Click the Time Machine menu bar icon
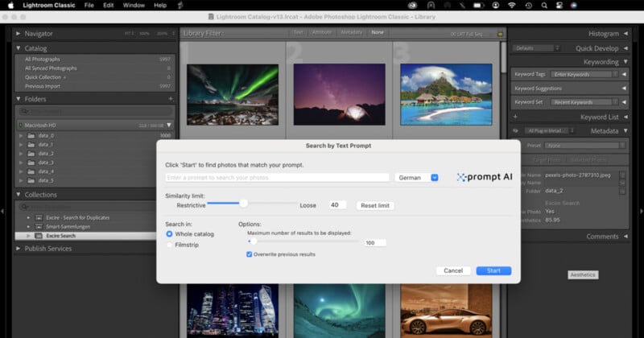The height and width of the screenshot is (338, 644). [529, 6]
